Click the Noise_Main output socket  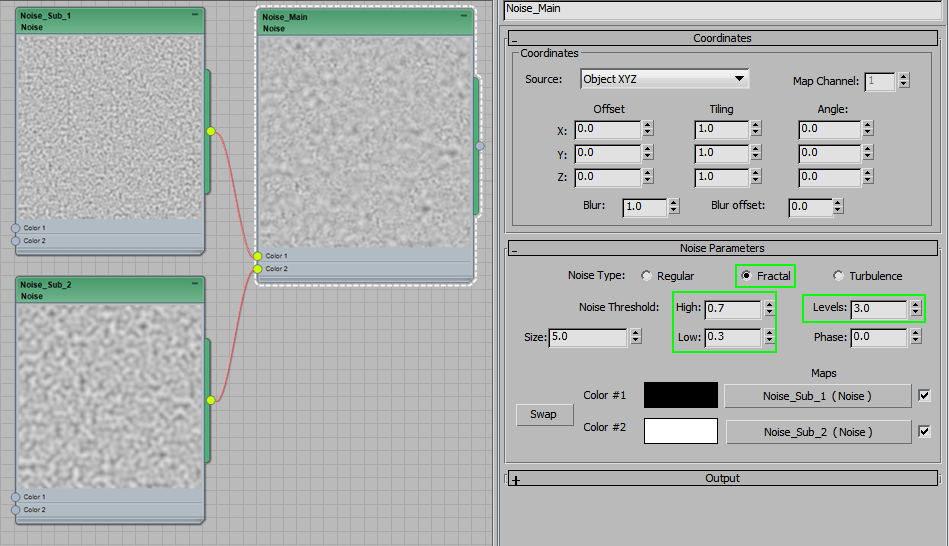480,146
